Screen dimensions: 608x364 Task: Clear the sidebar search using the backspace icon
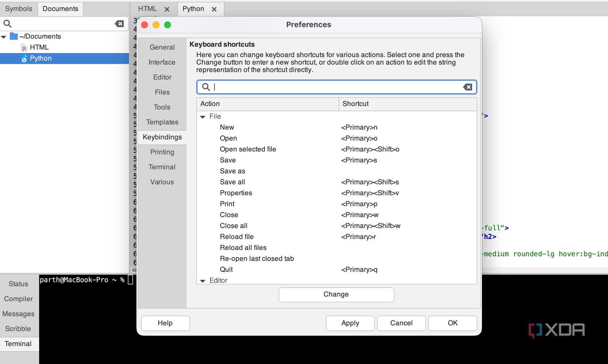(x=119, y=23)
